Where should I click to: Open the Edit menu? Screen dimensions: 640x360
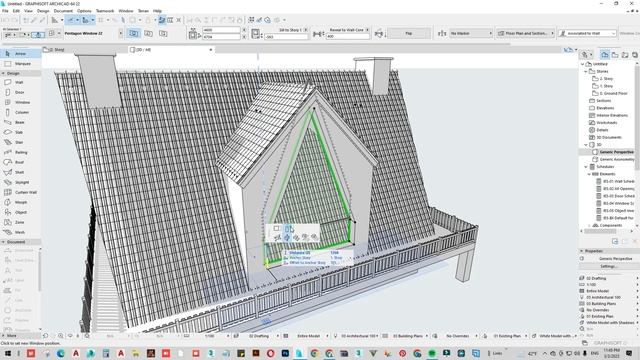click(16, 11)
